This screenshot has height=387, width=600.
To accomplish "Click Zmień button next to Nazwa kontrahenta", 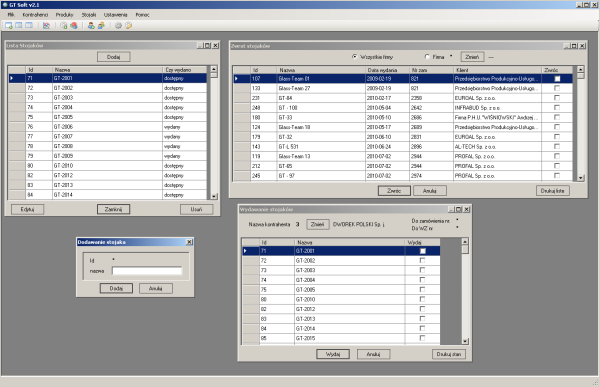I will [x=318, y=224].
